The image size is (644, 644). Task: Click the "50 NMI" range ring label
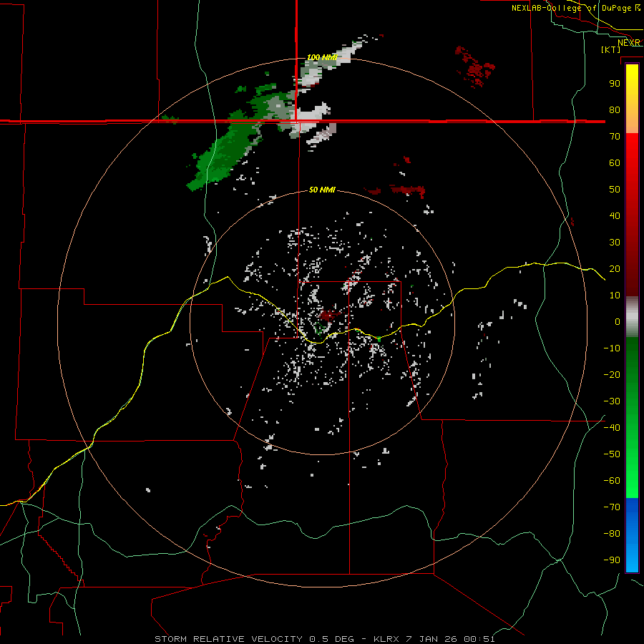pos(322,190)
